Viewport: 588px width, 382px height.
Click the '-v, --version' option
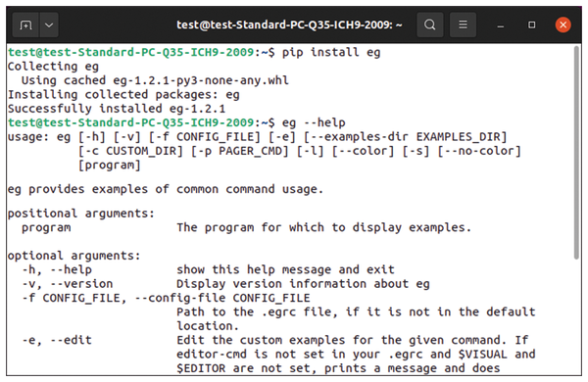coord(67,284)
